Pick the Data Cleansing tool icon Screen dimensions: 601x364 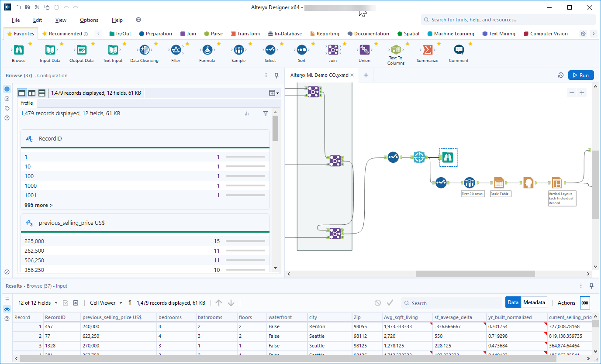coord(144,50)
